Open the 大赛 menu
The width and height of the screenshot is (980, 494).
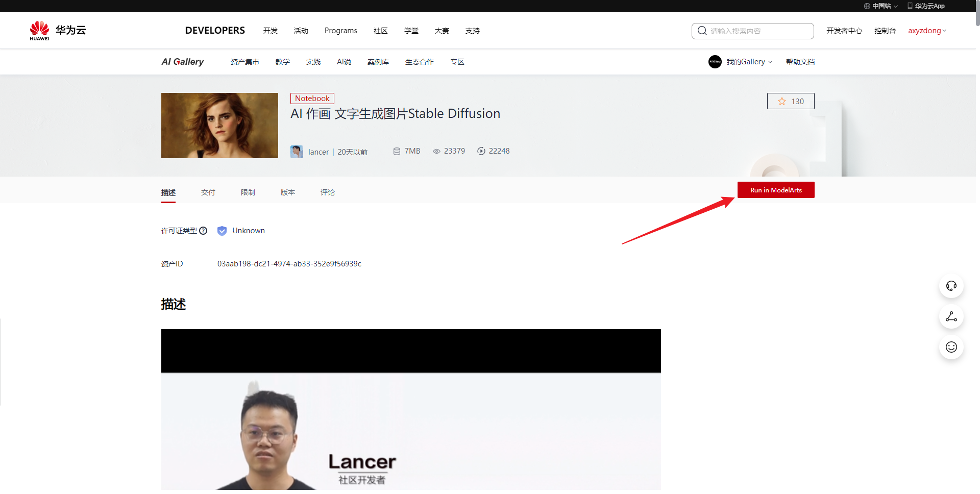coord(442,31)
